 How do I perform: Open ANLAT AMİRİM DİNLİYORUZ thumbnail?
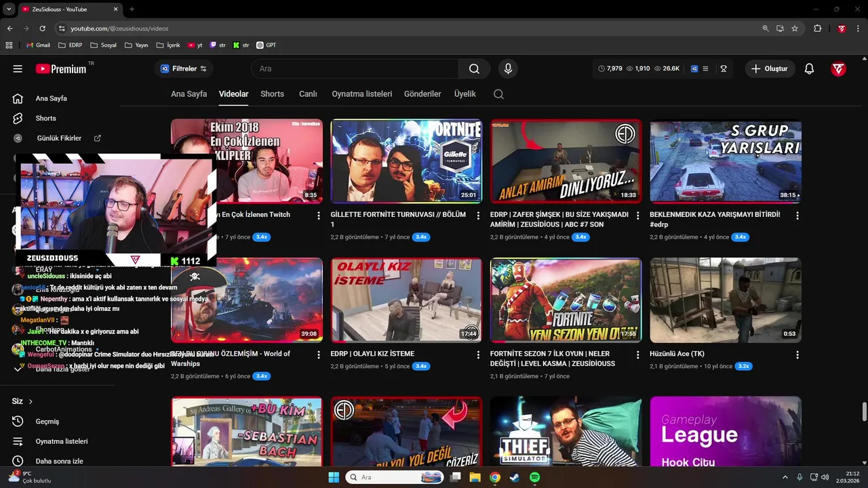pos(566,161)
